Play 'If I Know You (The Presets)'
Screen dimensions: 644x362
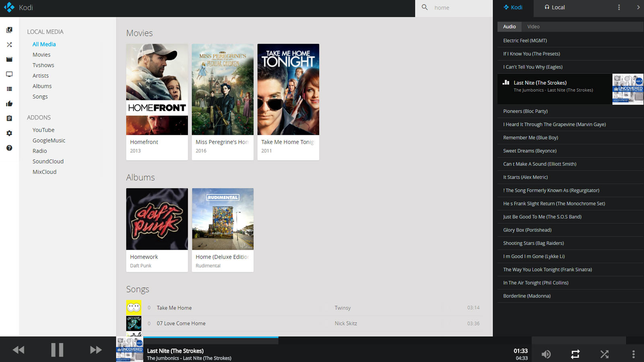(570, 54)
